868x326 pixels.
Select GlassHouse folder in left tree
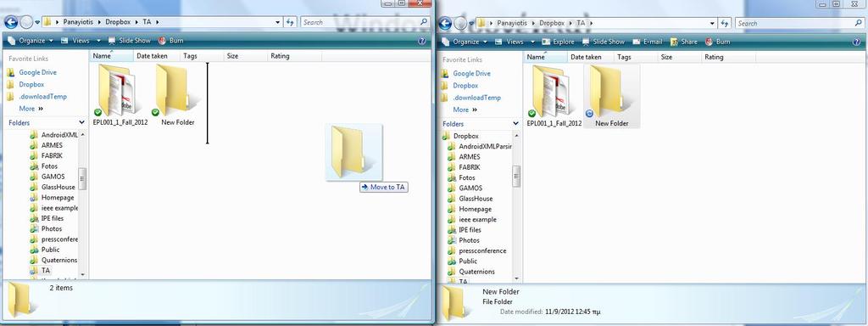coord(58,187)
